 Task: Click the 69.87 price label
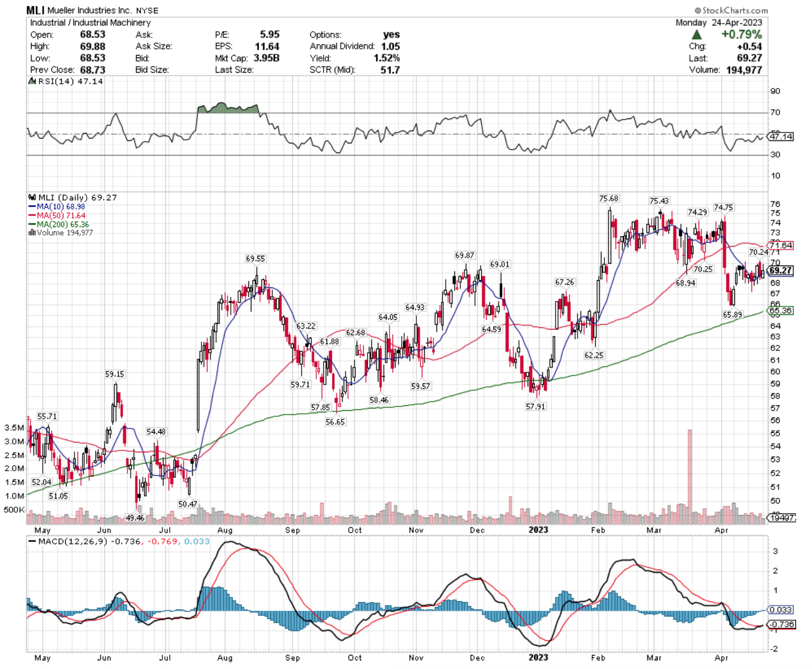tap(465, 256)
